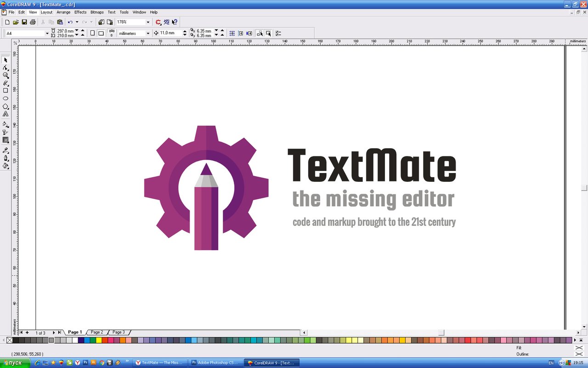588x368 pixels.
Task: Open the zoom level dropdown
Action: (x=148, y=22)
